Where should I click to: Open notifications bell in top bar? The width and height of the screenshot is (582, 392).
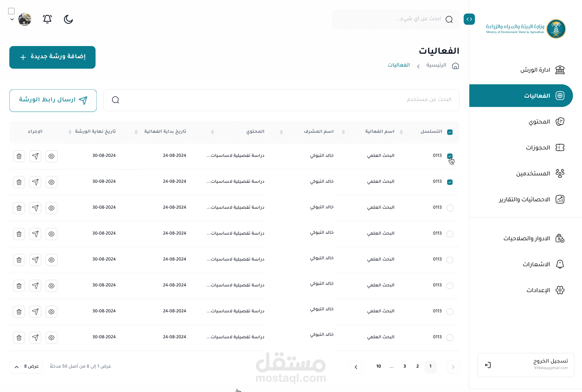click(x=47, y=19)
